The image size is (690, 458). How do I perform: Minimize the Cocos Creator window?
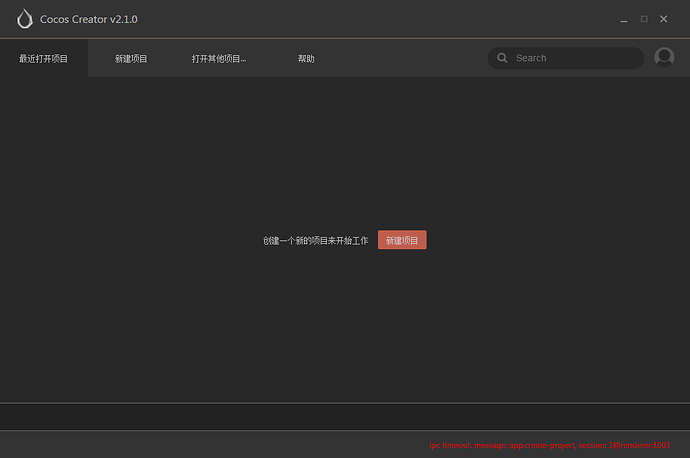624,19
